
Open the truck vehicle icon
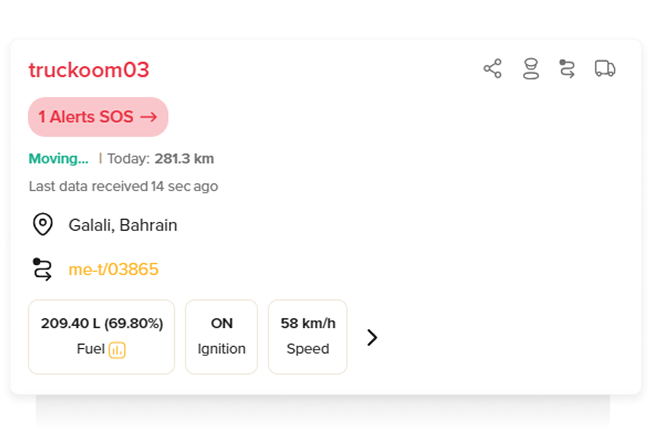tap(605, 69)
